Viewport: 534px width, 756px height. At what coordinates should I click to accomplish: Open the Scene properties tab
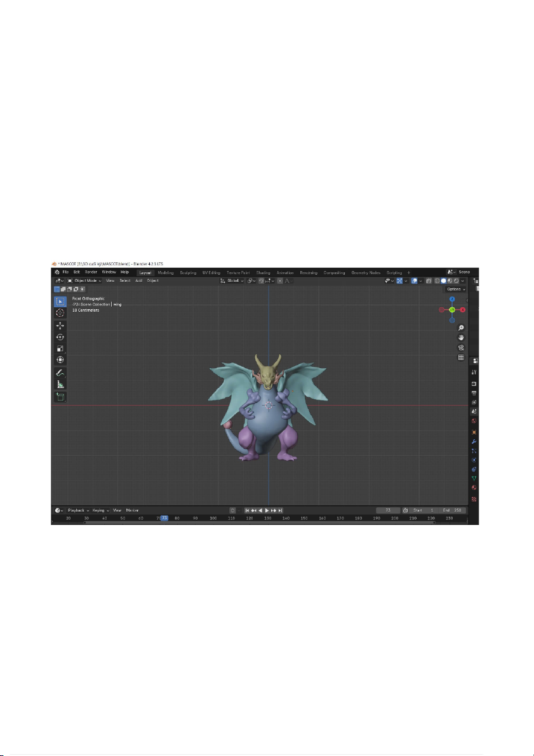click(474, 411)
